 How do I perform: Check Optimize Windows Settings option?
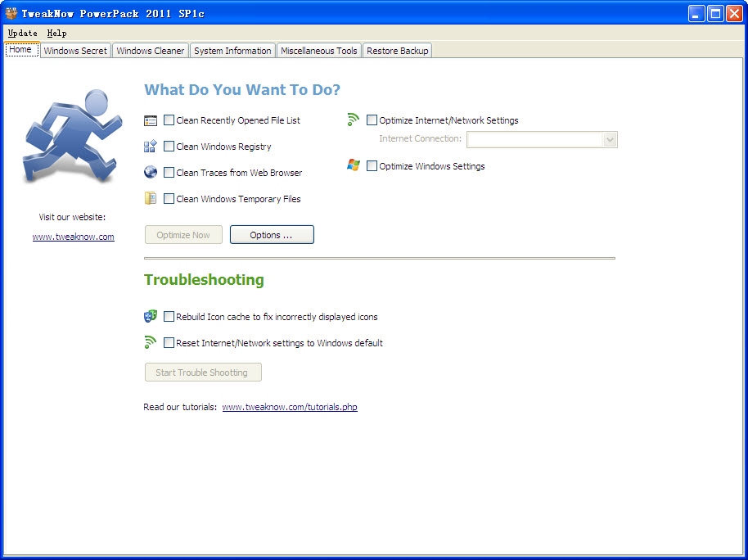pos(372,166)
